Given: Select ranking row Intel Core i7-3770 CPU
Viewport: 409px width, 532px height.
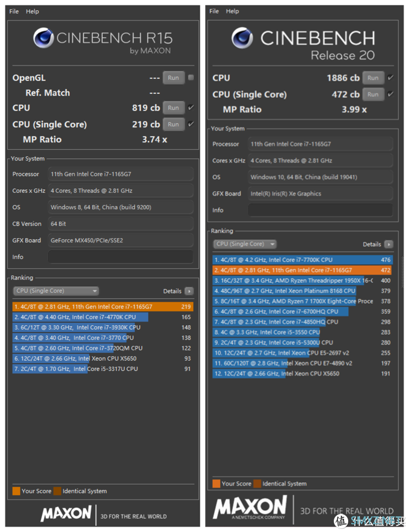Looking at the screenshot, I should coord(103,338).
